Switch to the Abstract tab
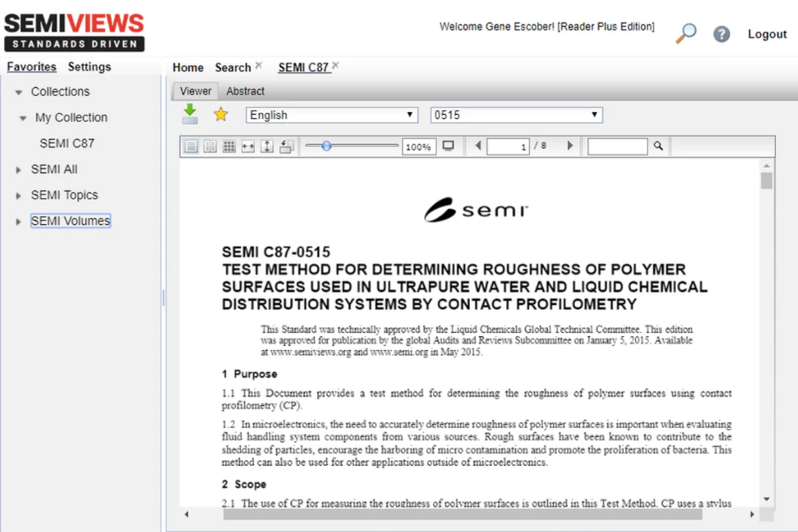 click(245, 91)
